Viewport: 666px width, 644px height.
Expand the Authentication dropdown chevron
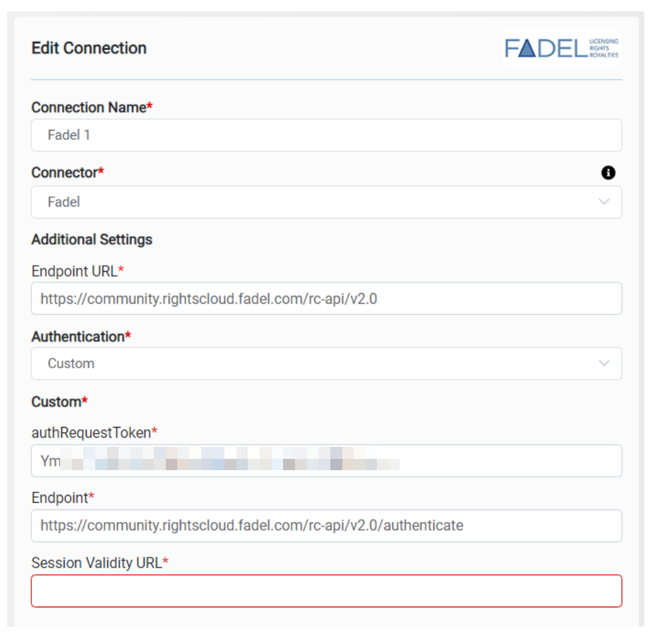click(x=604, y=364)
